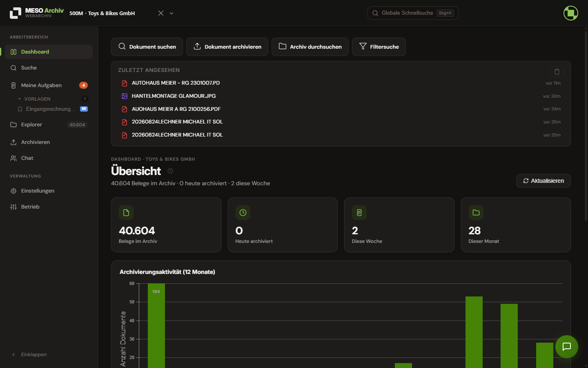Screen dimensions: 588x368
Task: Open Einstellungen in the sidebar
Action: coord(49,191)
